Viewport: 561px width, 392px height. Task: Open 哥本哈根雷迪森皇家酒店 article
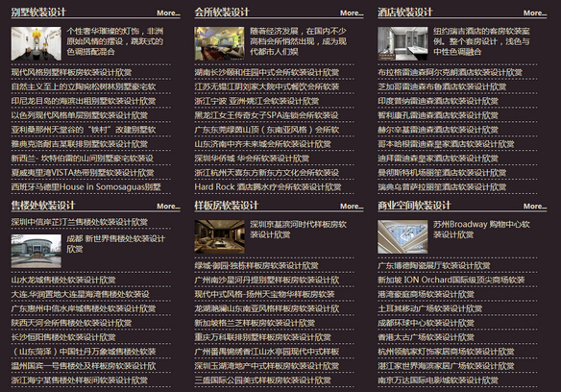point(446,144)
